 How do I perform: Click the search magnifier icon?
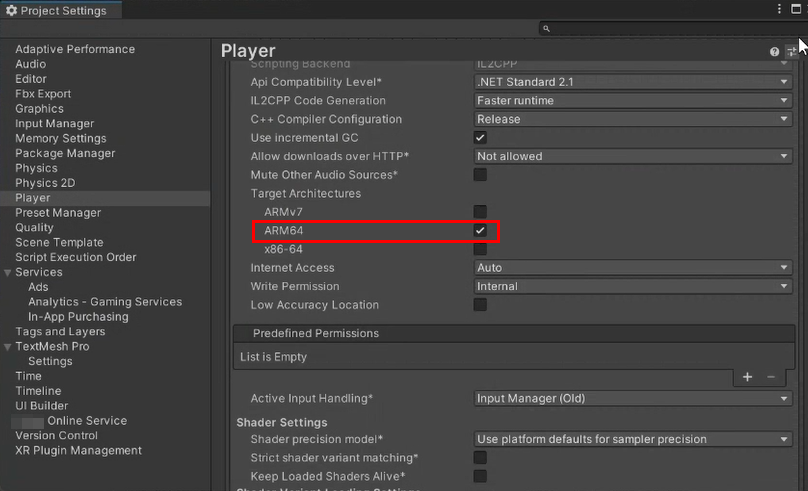(x=546, y=29)
